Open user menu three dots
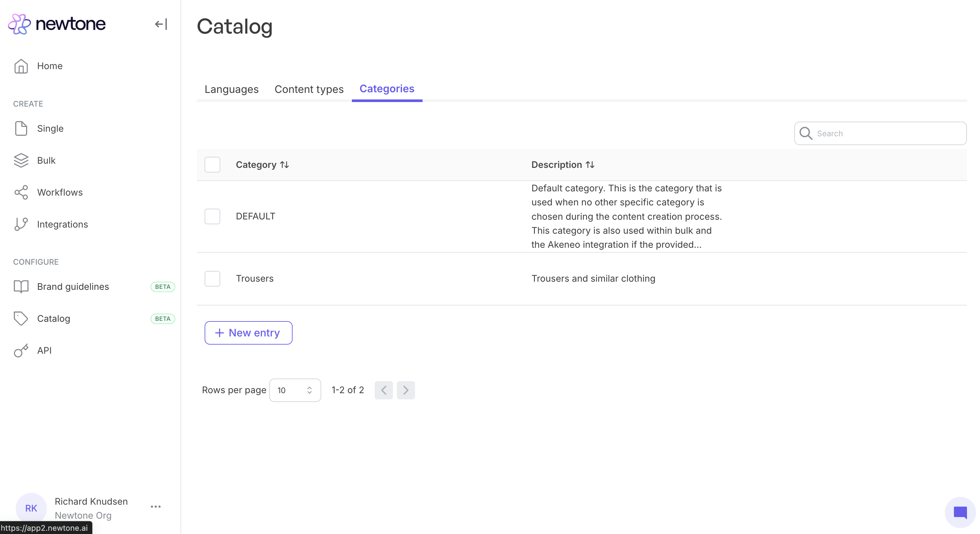Viewport: 980px width, 534px height. (x=156, y=507)
